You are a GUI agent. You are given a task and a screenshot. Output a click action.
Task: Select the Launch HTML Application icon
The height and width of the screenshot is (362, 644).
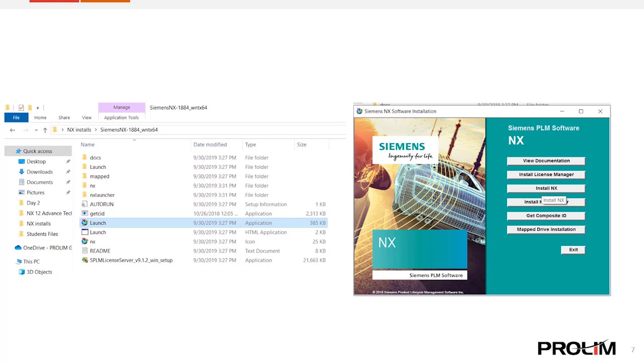tap(85, 232)
